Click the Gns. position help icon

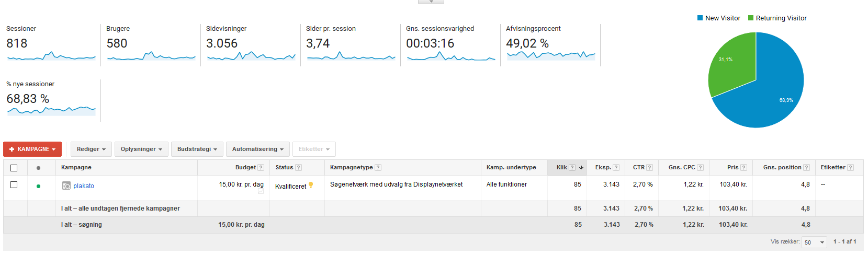click(x=806, y=168)
